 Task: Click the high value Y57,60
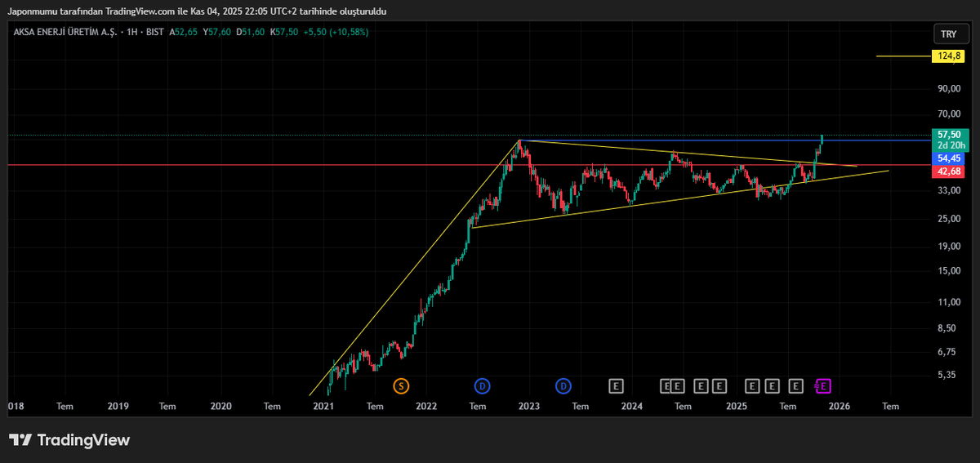tap(216, 33)
